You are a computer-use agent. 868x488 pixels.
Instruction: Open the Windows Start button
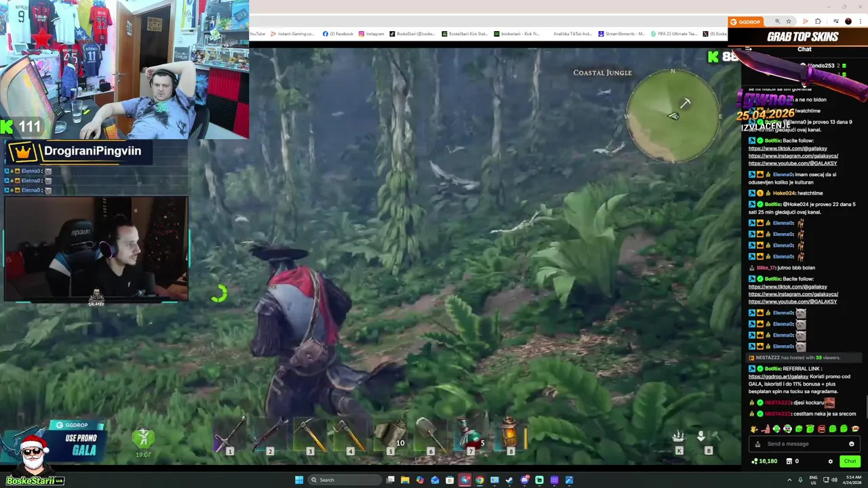(299, 480)
